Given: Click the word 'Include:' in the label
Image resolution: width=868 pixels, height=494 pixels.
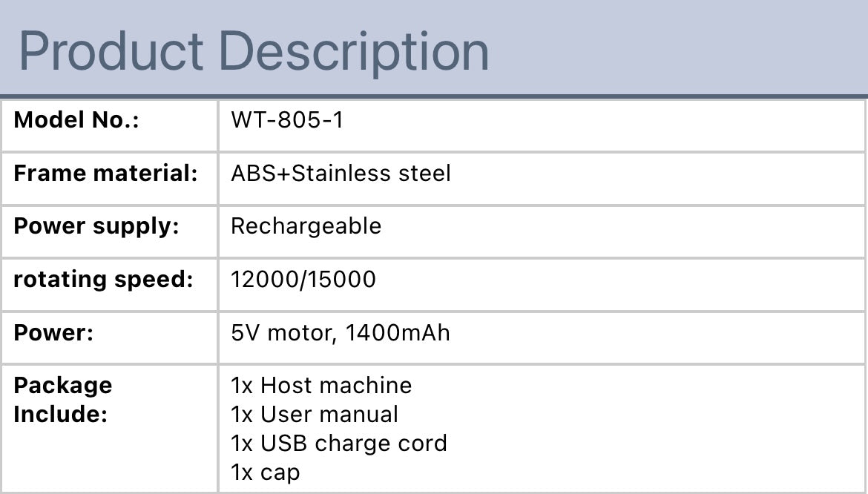Looking at the screenshot, I should [x=60, y=414].
